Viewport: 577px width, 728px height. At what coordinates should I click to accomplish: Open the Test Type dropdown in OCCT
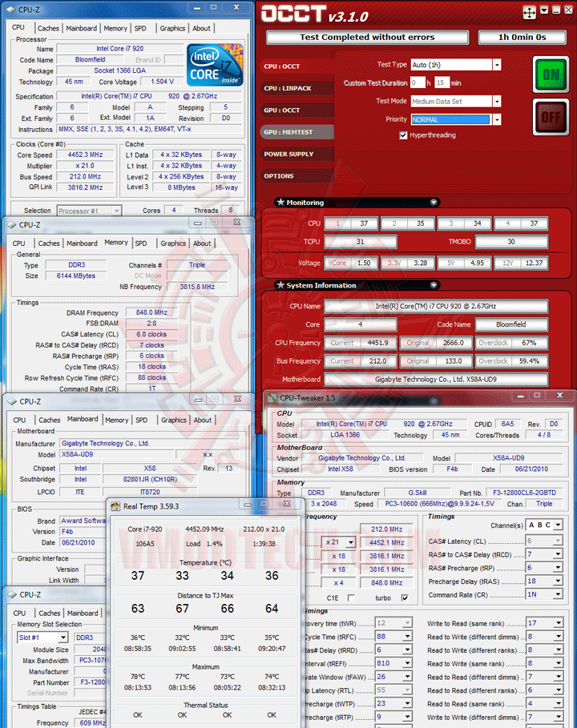point(497,65)
